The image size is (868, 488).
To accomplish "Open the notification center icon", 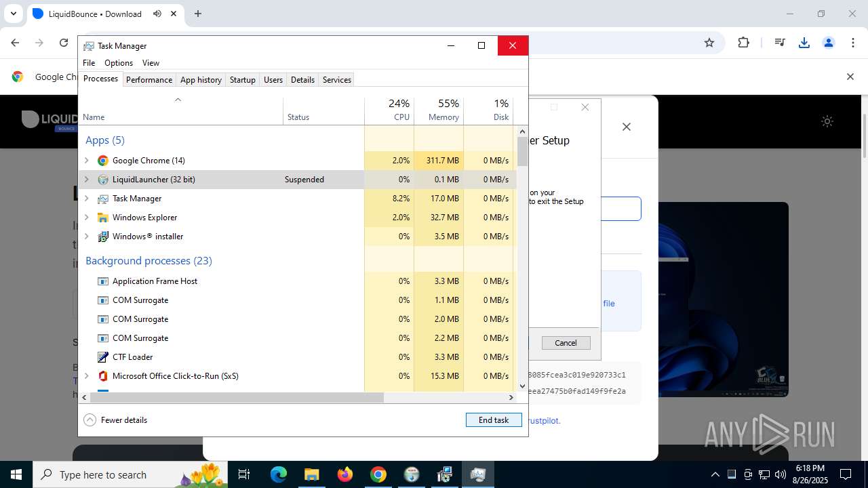I will [x=846, y=474].
